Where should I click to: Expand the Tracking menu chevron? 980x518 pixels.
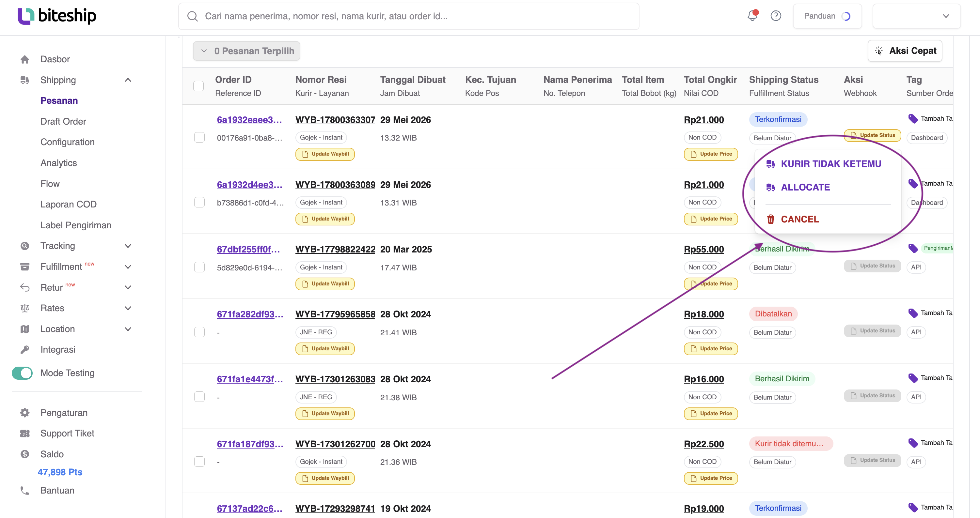[x=128, y=246]
